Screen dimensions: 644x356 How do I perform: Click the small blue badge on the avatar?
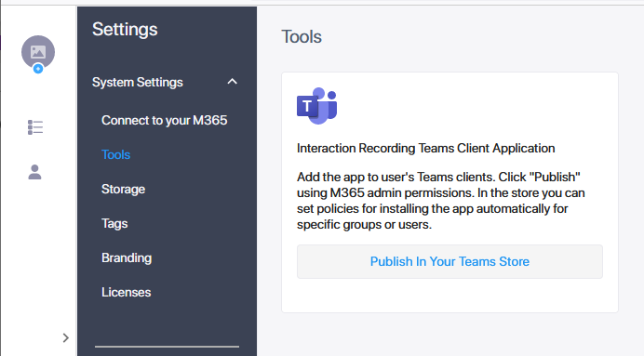[x=38, y=69]
